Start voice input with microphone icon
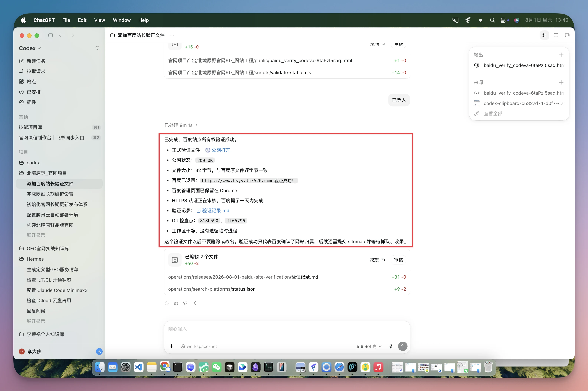 point(391,346)
